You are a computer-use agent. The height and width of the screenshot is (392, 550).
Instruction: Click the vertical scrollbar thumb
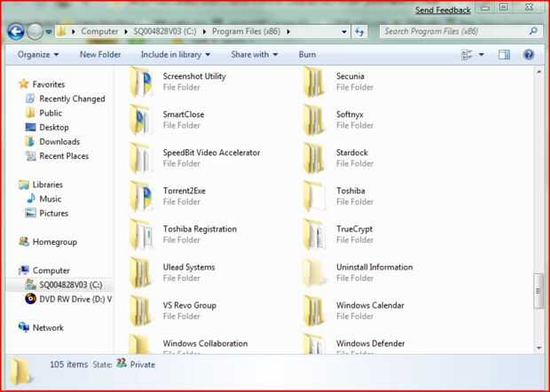pos(538,291)
